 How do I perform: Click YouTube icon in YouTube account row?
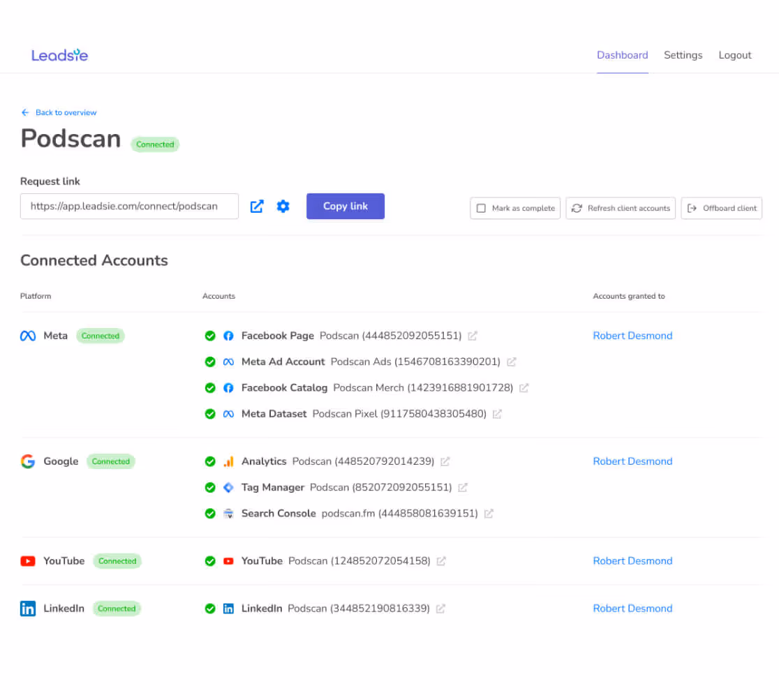[228, 561]
